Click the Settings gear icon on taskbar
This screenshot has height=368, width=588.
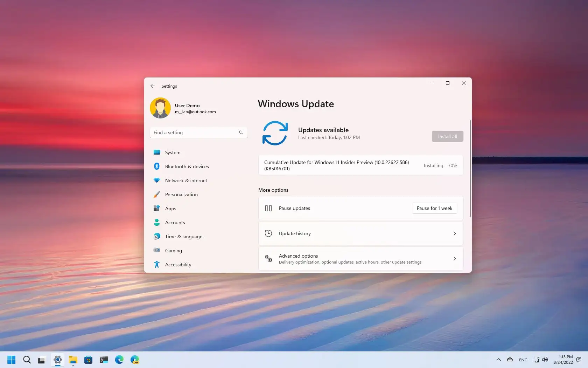coord(58,360)
